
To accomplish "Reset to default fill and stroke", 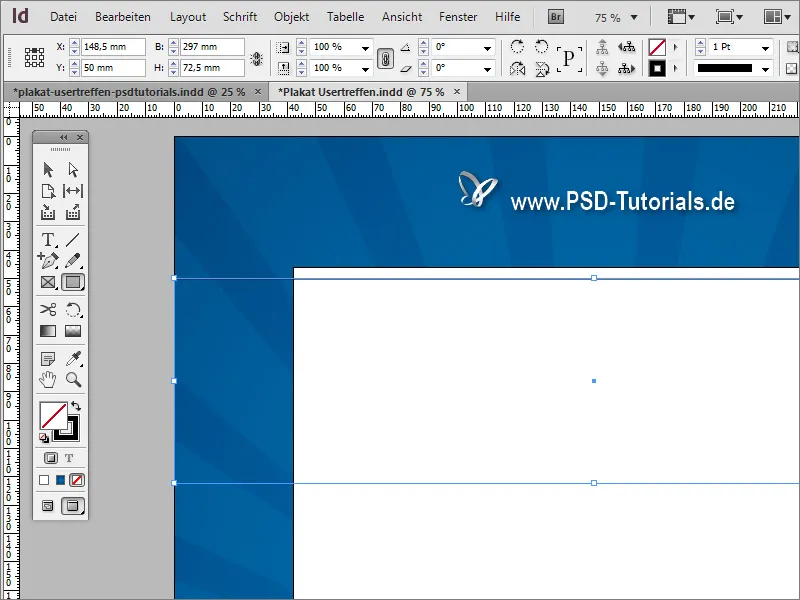I will pos(44,438).
